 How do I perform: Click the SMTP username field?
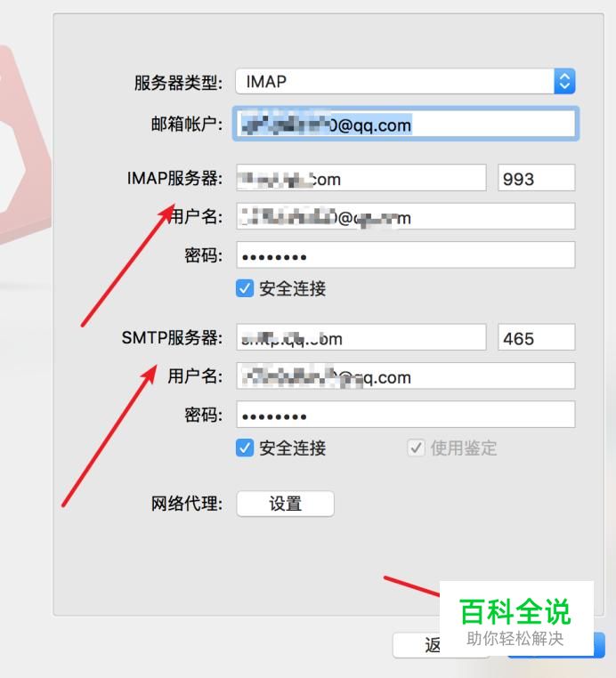click(x=406, y=375)
